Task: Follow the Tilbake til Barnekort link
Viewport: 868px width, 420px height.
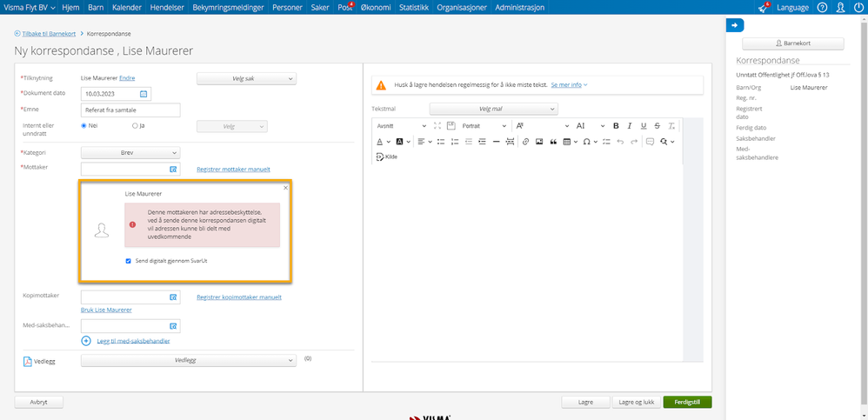Action: pyautogui.click(x=49, y=34)
